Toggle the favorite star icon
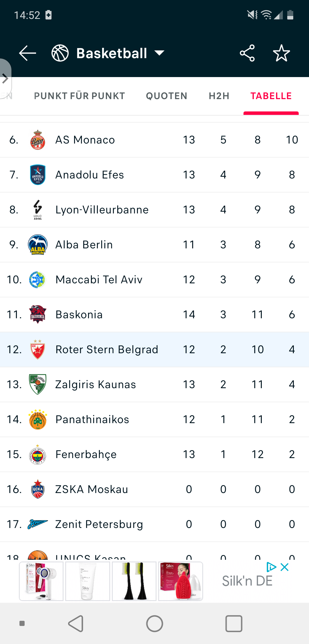309x644 pixels. tap(282, 53)
